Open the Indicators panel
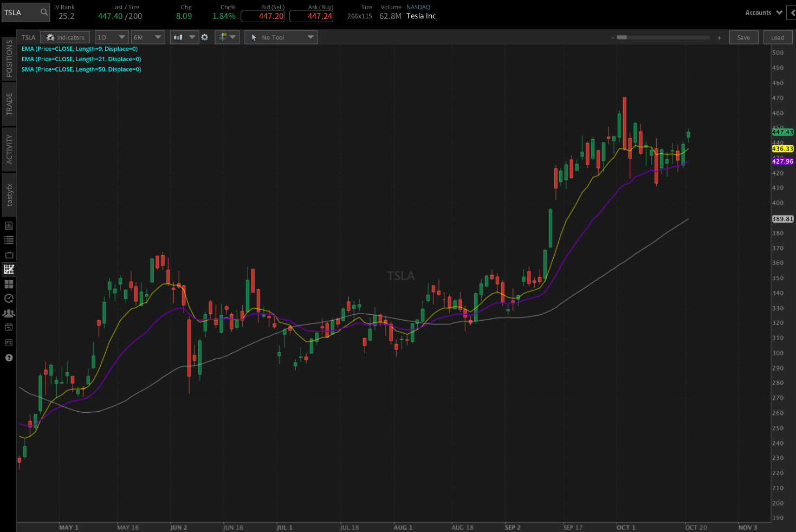 click(65, 37)
